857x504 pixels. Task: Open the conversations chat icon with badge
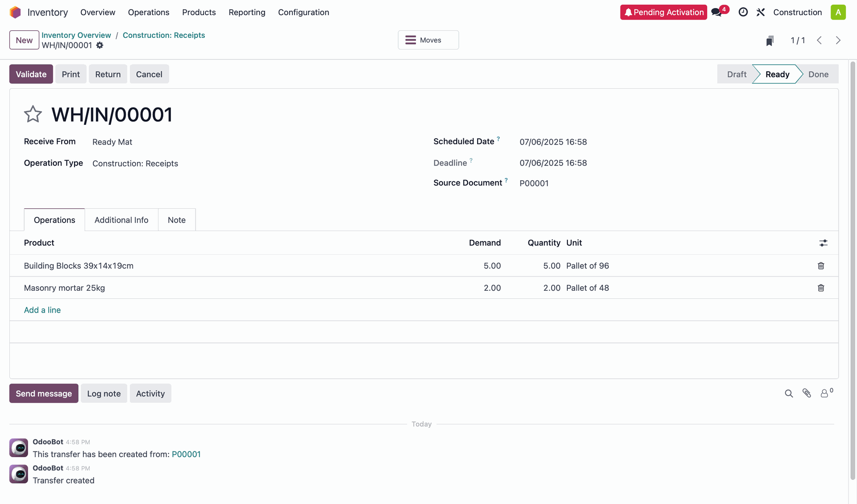(x=717, y=12)
